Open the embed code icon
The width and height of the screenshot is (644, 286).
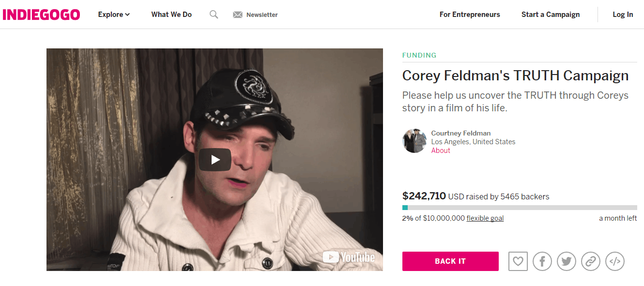(615, 261)
